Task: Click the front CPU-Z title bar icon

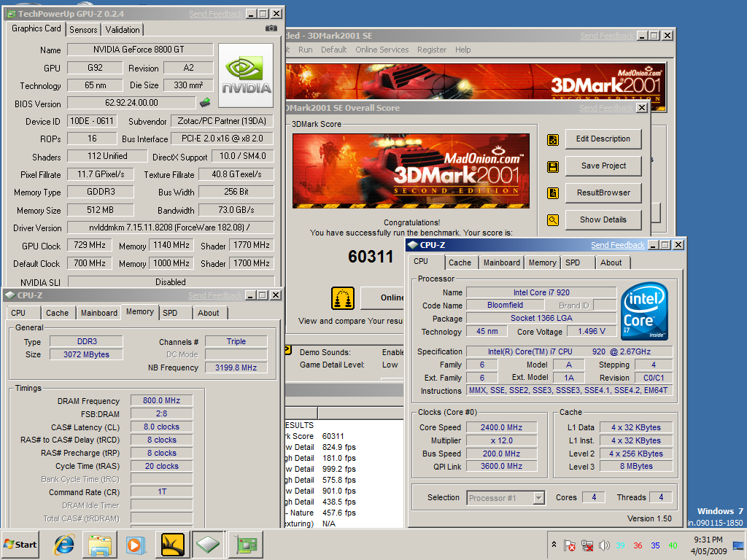Action: [413, 245]
